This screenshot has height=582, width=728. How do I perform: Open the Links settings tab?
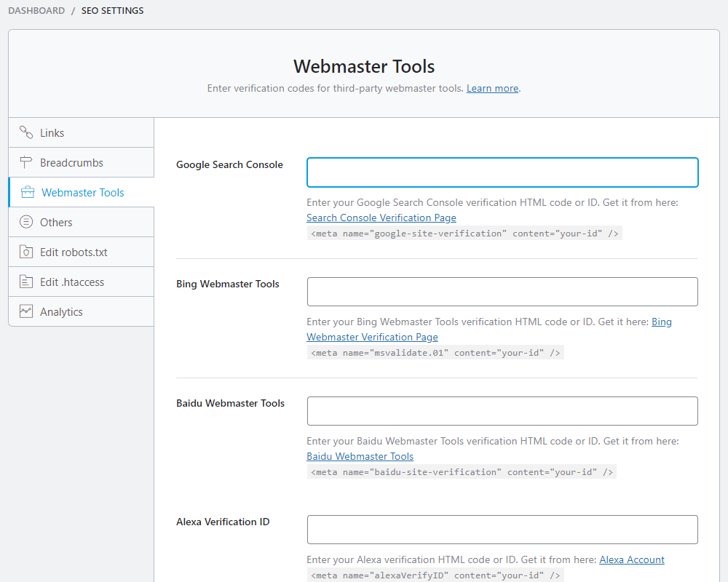pyautogui.click(x=82, y=132)
